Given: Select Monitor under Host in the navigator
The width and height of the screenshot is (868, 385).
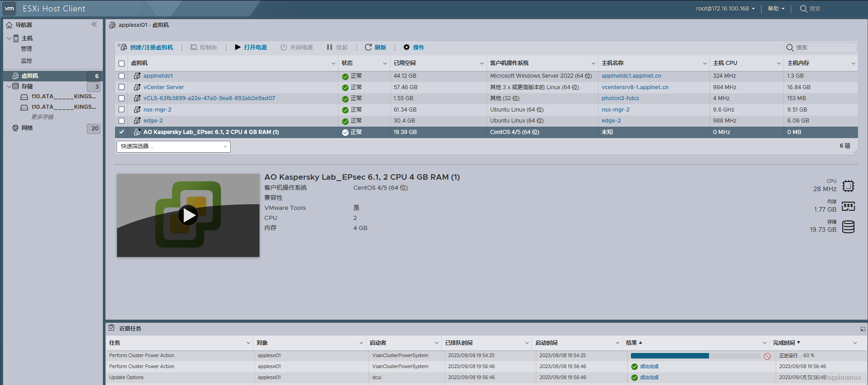Looking at the screenshot, I should pos(26,60).
